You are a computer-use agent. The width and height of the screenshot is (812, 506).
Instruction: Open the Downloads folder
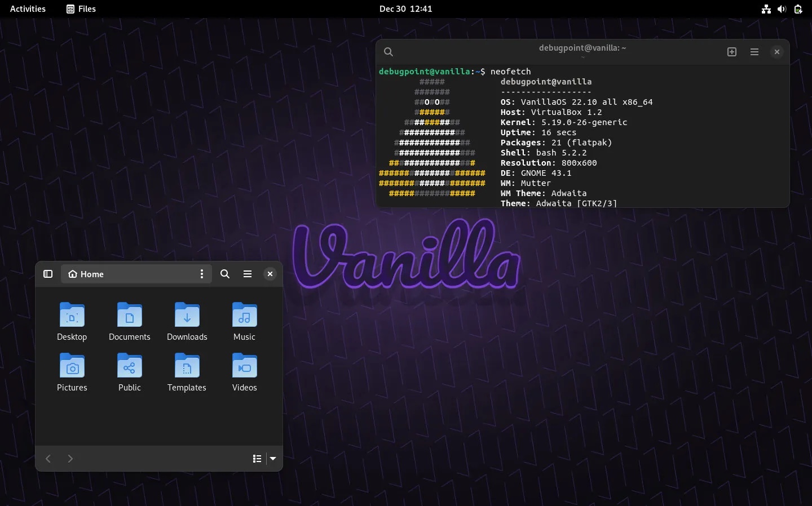[187, 321]
